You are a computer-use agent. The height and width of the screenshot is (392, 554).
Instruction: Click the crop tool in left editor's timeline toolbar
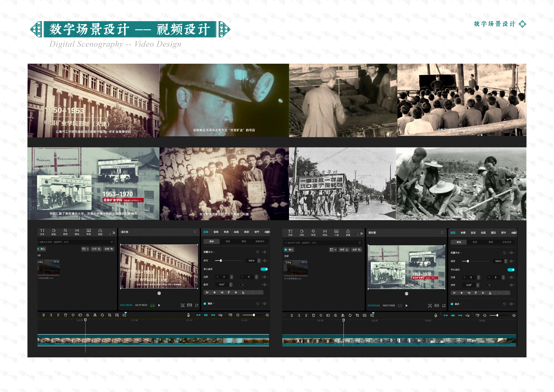(x=110, y=315)
